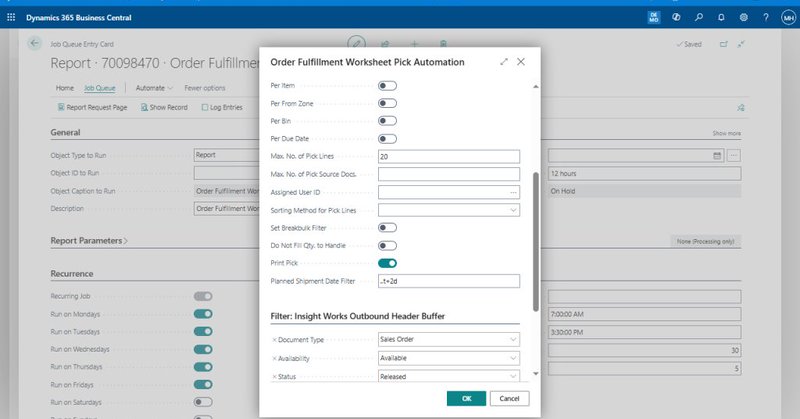800x419 pixels.
Task: Click the pin icon at right of action bar
Action: point(741,108)
